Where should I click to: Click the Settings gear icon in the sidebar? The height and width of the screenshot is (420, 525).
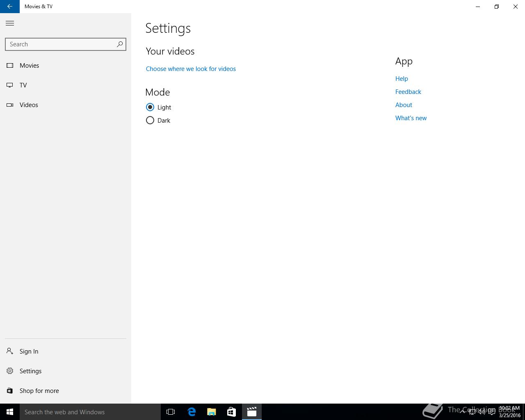tap(10, 371)
